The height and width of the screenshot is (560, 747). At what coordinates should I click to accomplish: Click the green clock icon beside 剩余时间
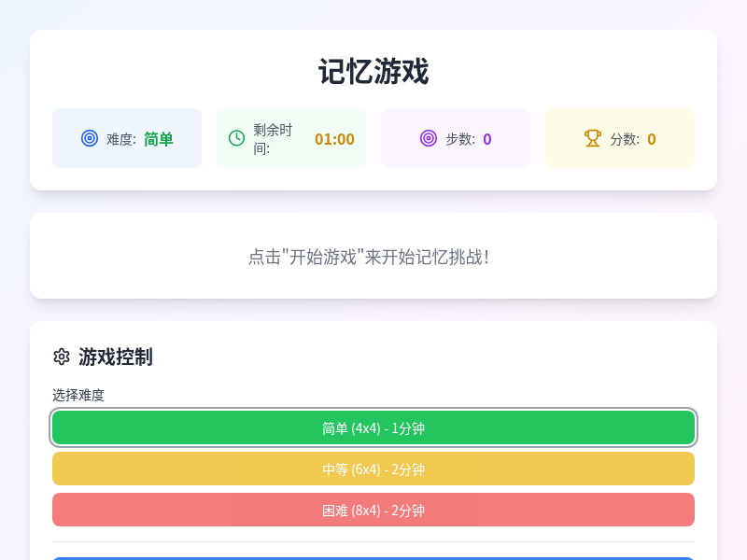pyautogui.click(x=237, y=138)
